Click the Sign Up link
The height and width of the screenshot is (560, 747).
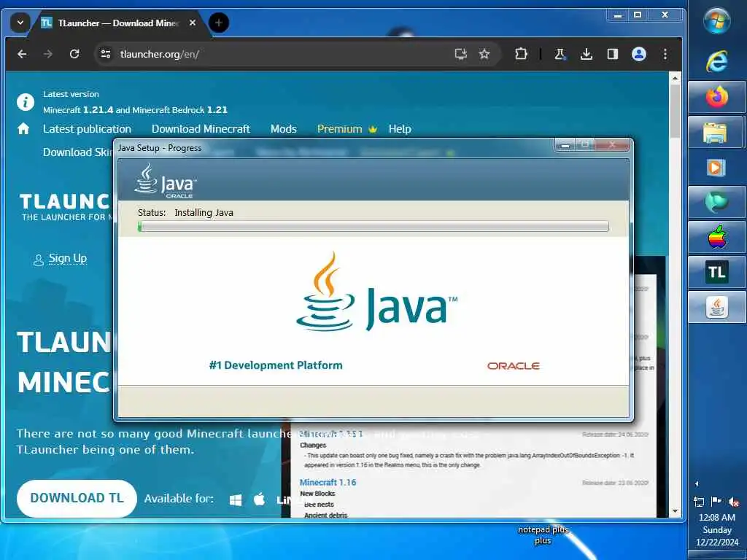click(68, 258)
